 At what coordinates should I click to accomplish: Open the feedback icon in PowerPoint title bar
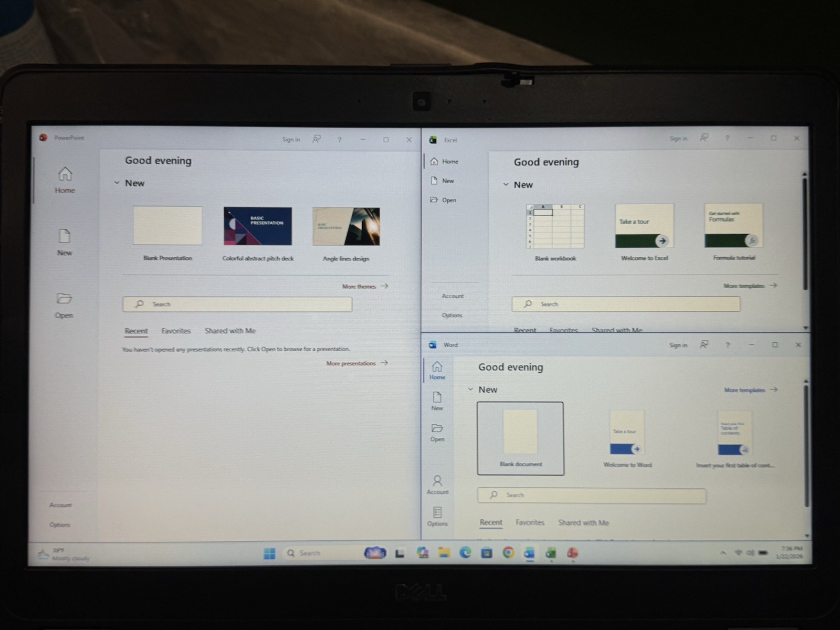click(317, 139)
